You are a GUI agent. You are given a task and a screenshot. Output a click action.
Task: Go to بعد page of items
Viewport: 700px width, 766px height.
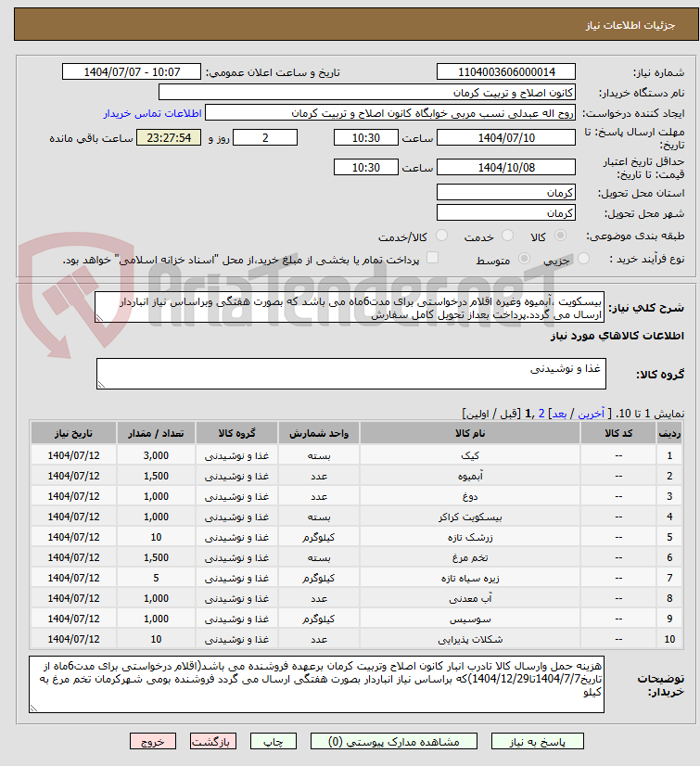click(x=559, y=415)
